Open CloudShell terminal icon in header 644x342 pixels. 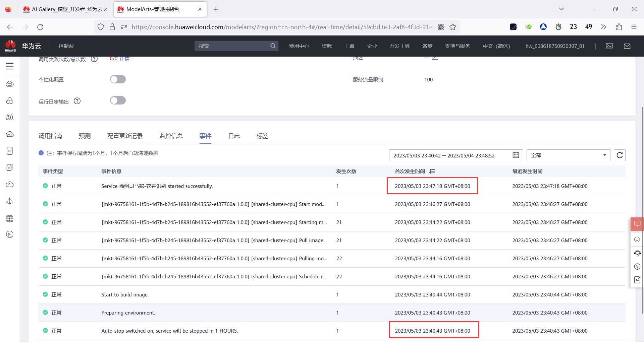609,46
